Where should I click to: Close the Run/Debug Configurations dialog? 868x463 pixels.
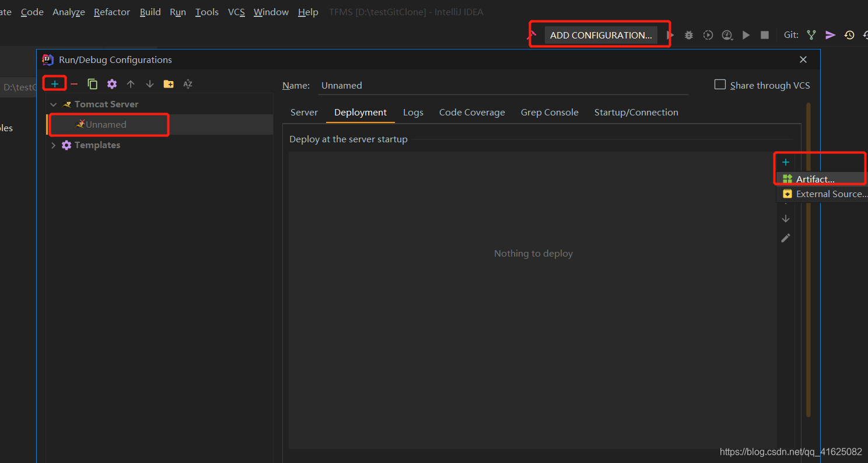point(803,59)
